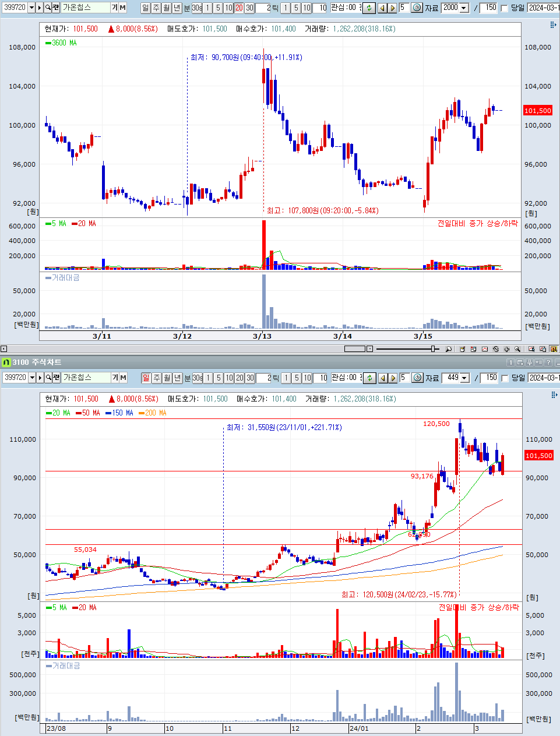Click the pin 푸 icon in 3100 주식차트 title bar
Screen dimensions: 560x736
tap(529, 362)
